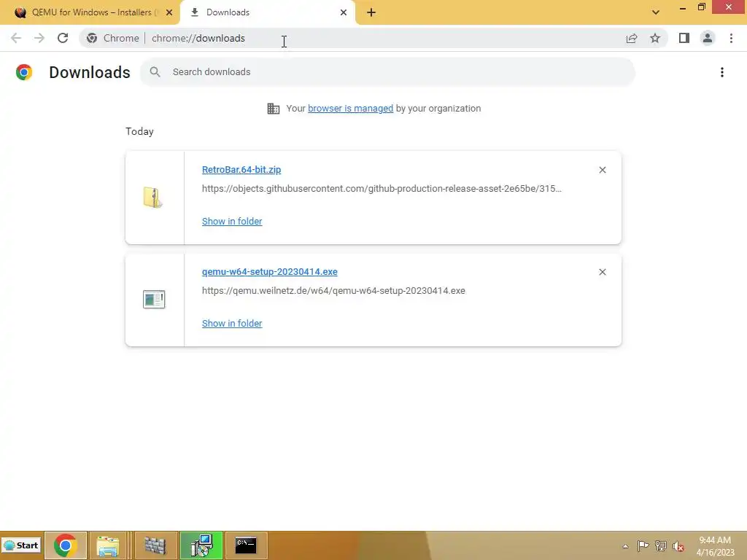Select the Downloads tab
Viewport: 747px width, 560px height.
[x=267, y=12]
